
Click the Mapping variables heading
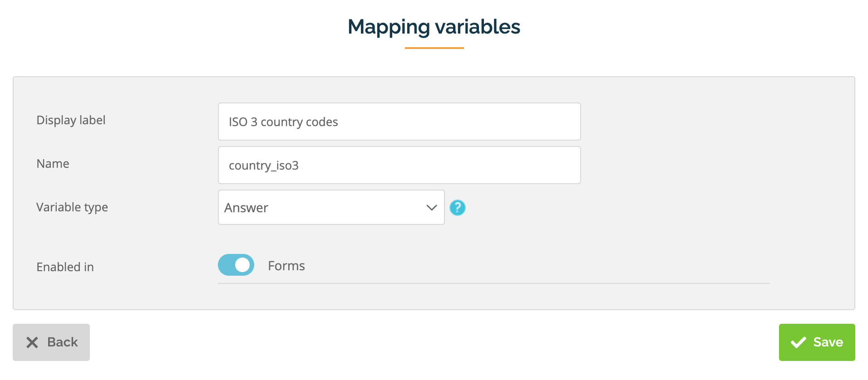(434, 27)
